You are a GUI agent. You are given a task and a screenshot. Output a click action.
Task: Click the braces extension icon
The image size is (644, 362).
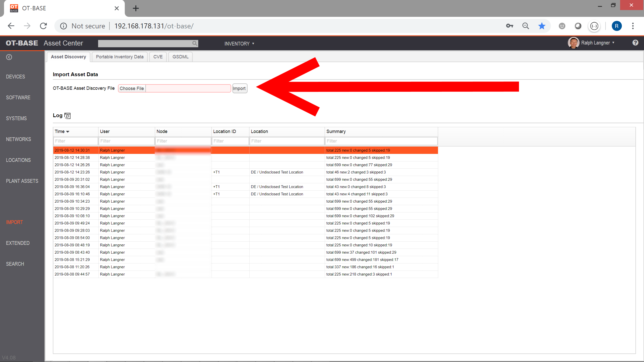click(x=594, y=26)
